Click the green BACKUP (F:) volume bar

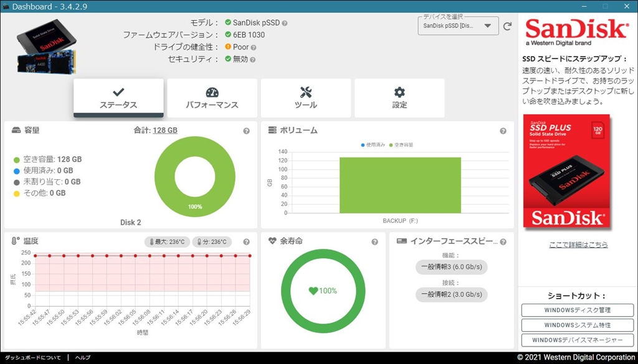(x=401, y=185)
